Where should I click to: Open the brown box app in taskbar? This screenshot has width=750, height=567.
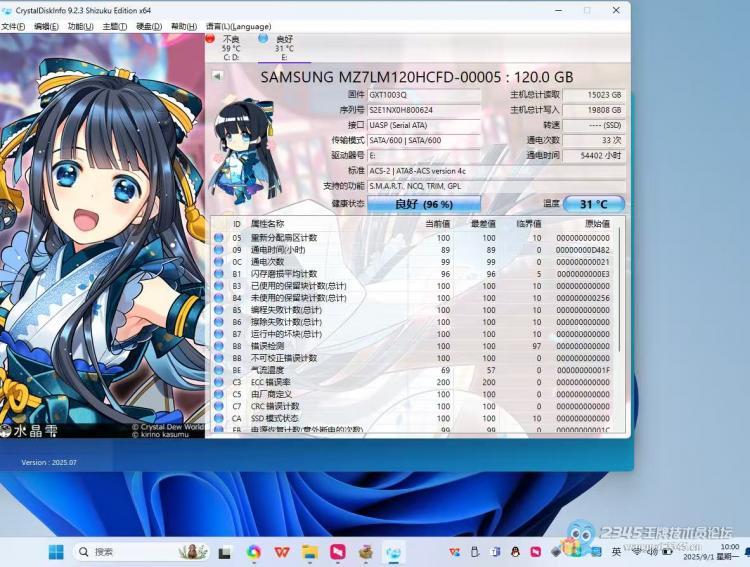click(x=366, y=553)
